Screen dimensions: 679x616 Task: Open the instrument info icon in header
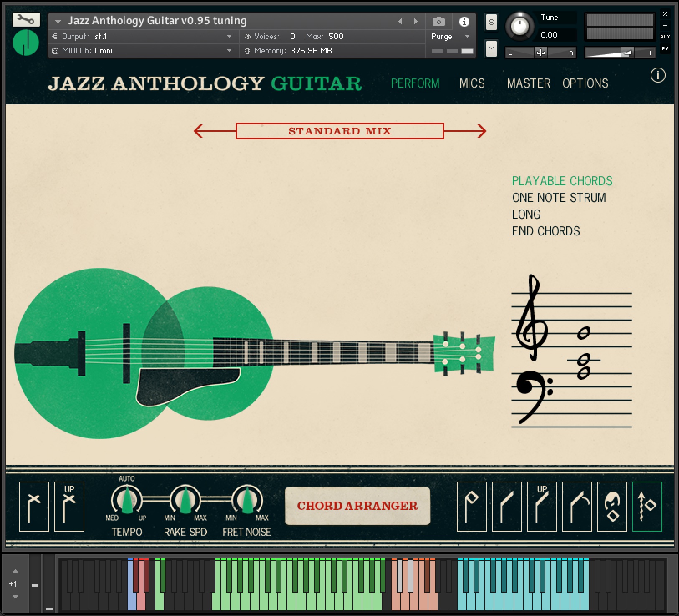[x=464, y=22]
